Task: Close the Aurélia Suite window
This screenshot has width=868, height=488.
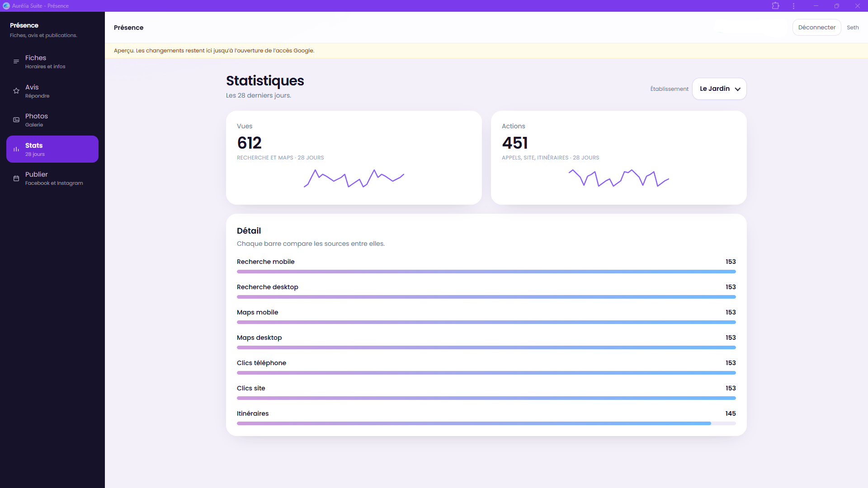Action: pyautogui.click(x=858, y=6)
